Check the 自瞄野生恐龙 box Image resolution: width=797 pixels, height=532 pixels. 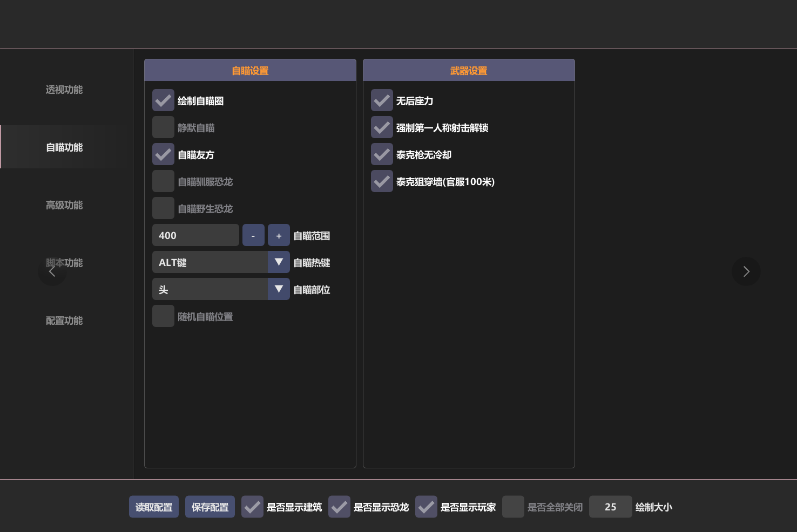tap(163, 208)
